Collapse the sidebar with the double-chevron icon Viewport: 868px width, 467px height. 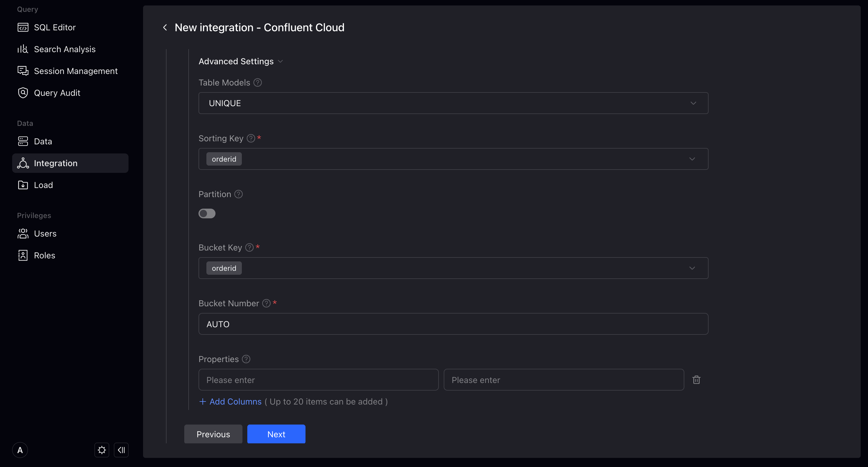pos(121,450)
